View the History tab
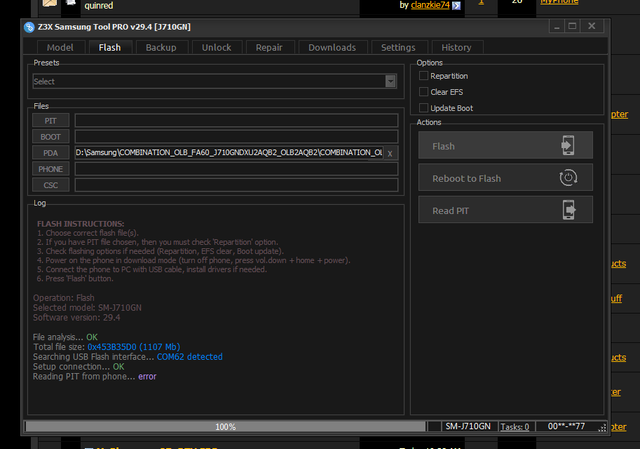Image resolution: width=640 pixels, height=449 pixels. (456, 47)
